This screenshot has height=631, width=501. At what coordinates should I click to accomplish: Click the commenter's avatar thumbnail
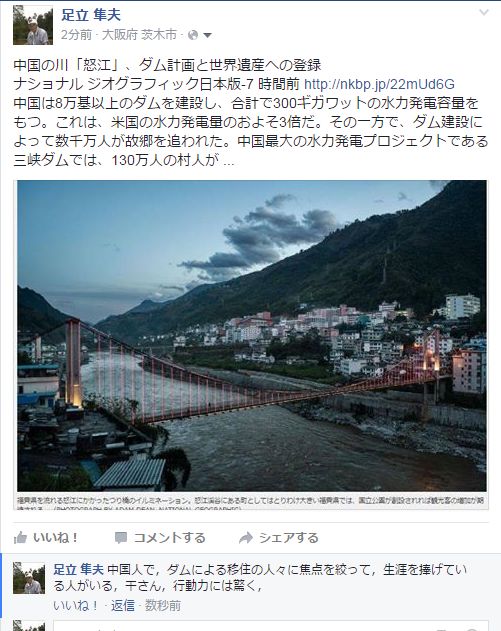(29, 578)
